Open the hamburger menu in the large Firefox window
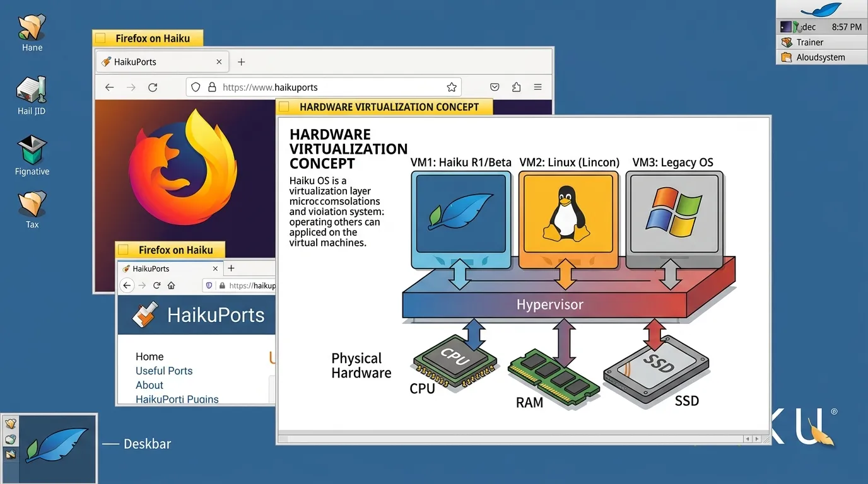This screenshot has width=868, height=484. click(538, 88)
